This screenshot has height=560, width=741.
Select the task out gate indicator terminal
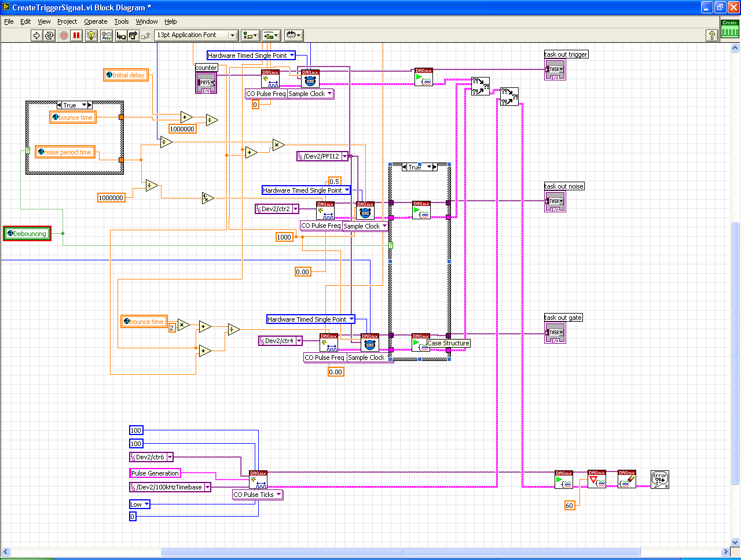click(555, 333)
